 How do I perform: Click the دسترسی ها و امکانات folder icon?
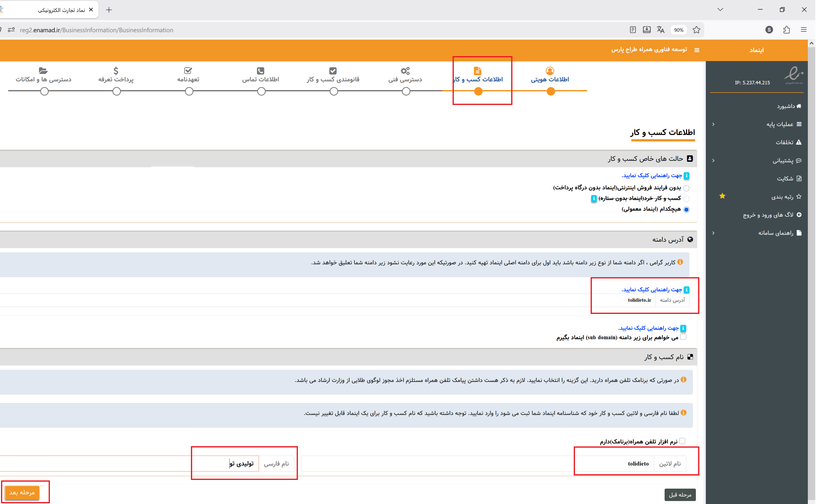[x=43, y=71]
